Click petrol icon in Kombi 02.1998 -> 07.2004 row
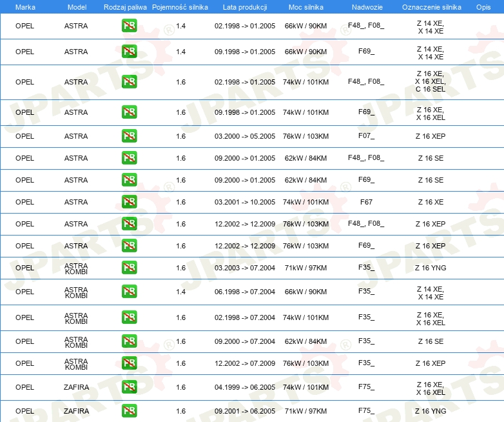This screenshot has height=422, width=504. click(x=129, y=317)
